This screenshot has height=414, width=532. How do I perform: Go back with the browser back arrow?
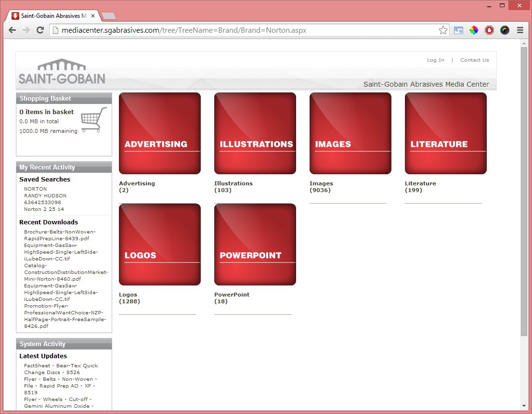pyautogui.click(x=12, y=30)
